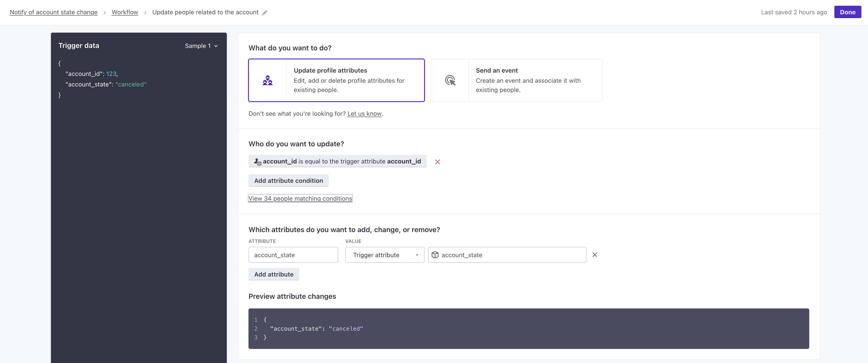
Task: Click the chevron next to Sample 1
Action: point(216,46)
